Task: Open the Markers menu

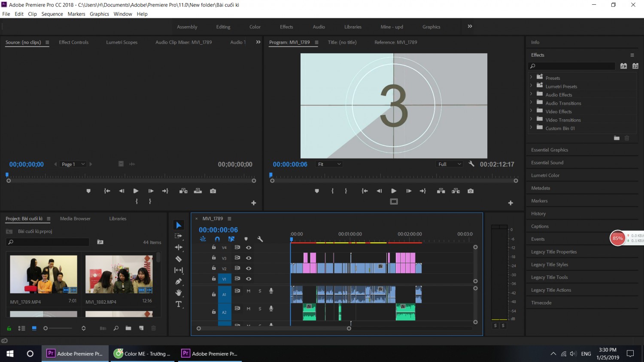Action: pyautogui.click(x=76, y=14)
